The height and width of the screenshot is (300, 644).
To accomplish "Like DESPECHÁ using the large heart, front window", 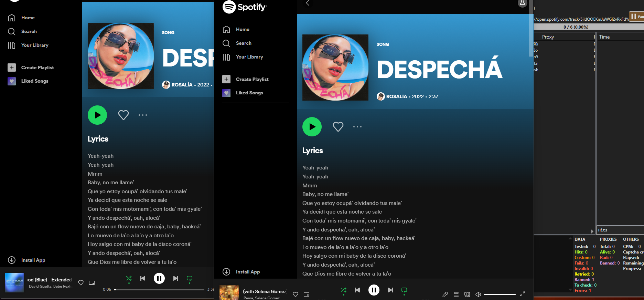I will click(x=338, y=127).
